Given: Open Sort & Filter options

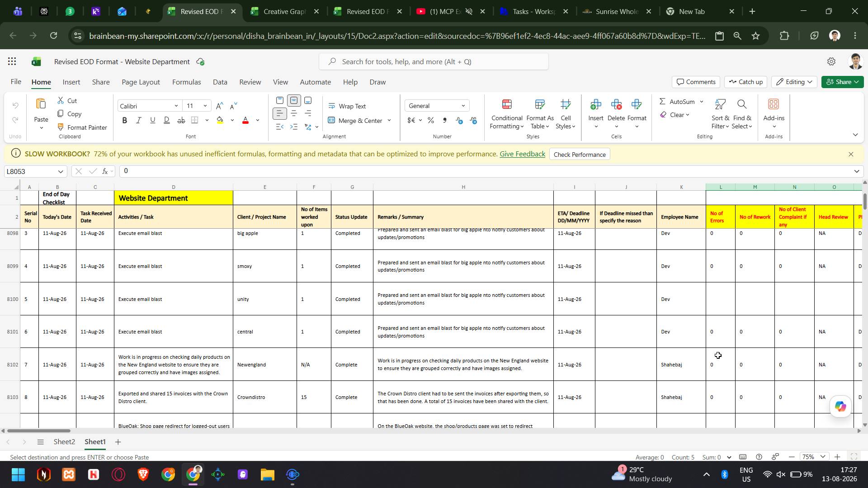Looking at the screenshot, I should (x=720, y=115).
